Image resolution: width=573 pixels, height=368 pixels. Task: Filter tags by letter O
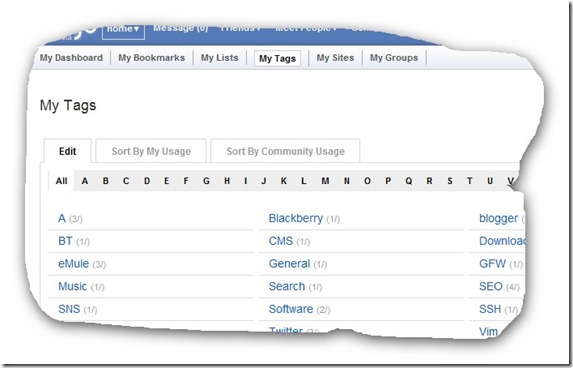[x=367, y=181]
